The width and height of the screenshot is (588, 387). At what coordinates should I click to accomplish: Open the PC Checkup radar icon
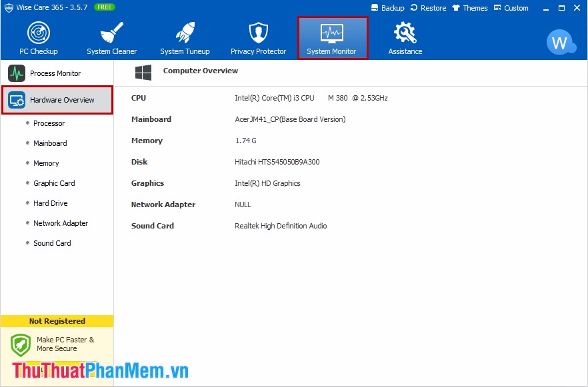click(38, 33)
